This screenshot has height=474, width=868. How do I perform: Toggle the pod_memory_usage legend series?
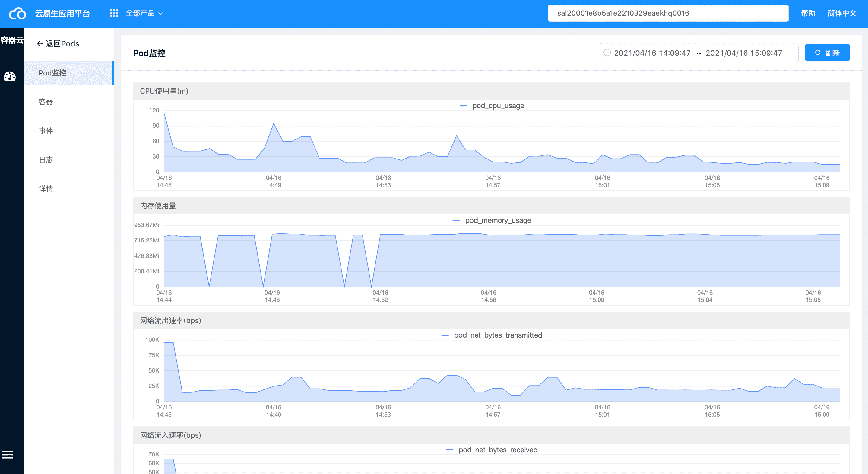tap(492, 220)
